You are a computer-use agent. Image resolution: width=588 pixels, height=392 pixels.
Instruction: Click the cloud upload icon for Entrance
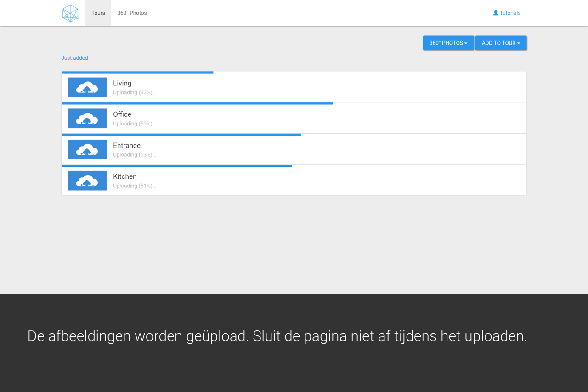tap(87, 149)
